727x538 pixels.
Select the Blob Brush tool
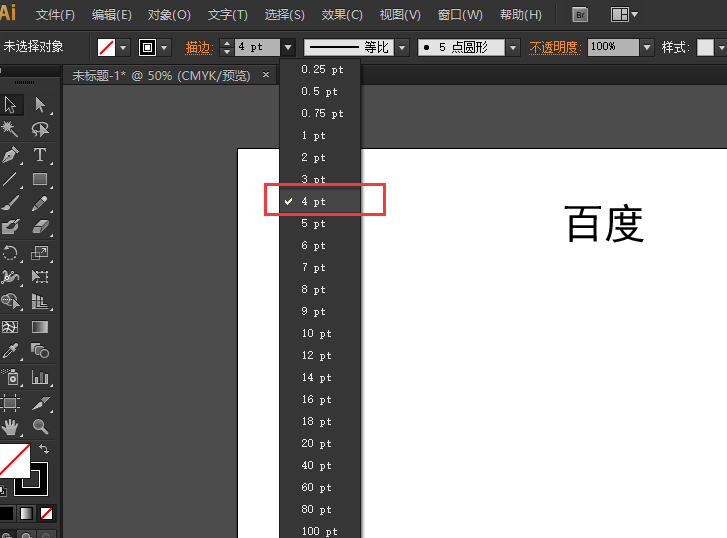click(x=10, y=227)
